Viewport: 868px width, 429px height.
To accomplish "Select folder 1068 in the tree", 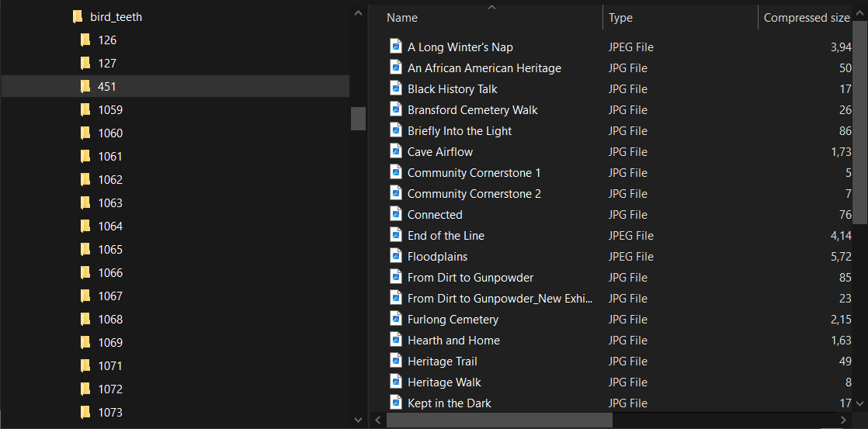I will (x=110, y=319).
